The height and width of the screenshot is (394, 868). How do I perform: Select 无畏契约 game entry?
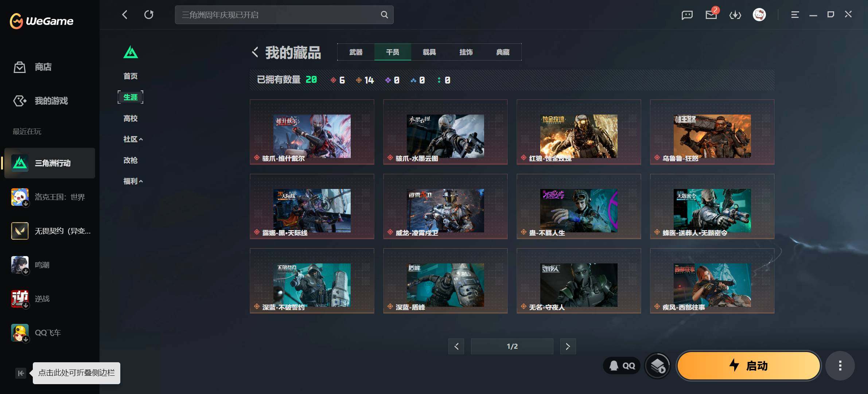(50, 231)
